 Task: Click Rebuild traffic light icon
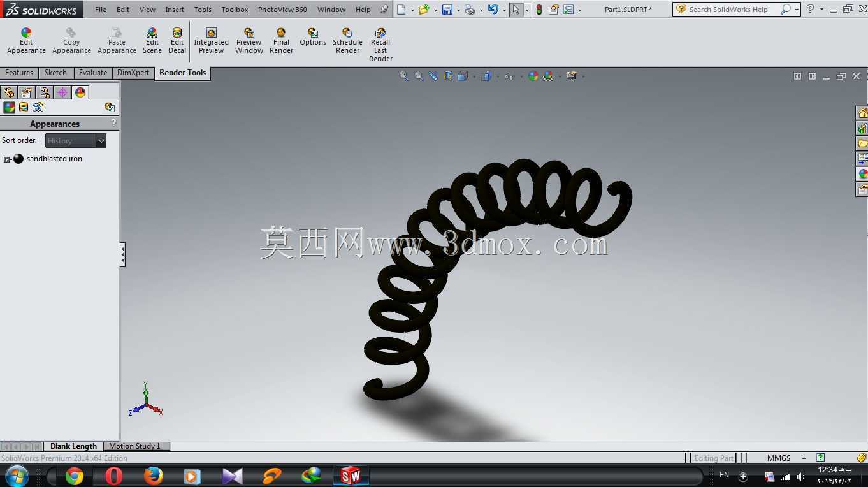click(539, 10)
